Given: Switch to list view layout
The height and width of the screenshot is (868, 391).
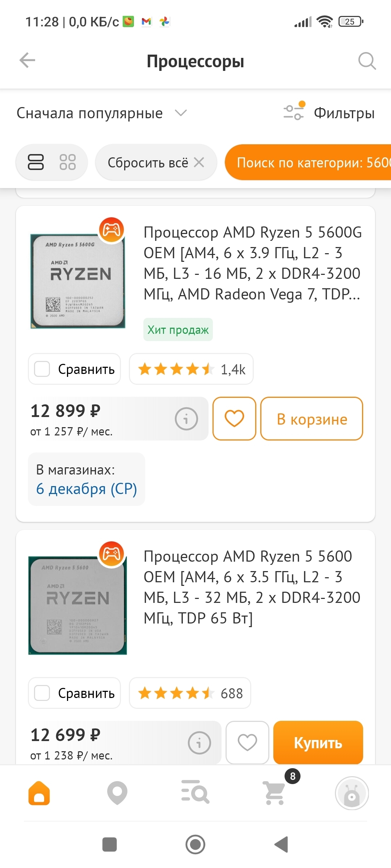Looking at the screenshot, I should pos(36,162).
